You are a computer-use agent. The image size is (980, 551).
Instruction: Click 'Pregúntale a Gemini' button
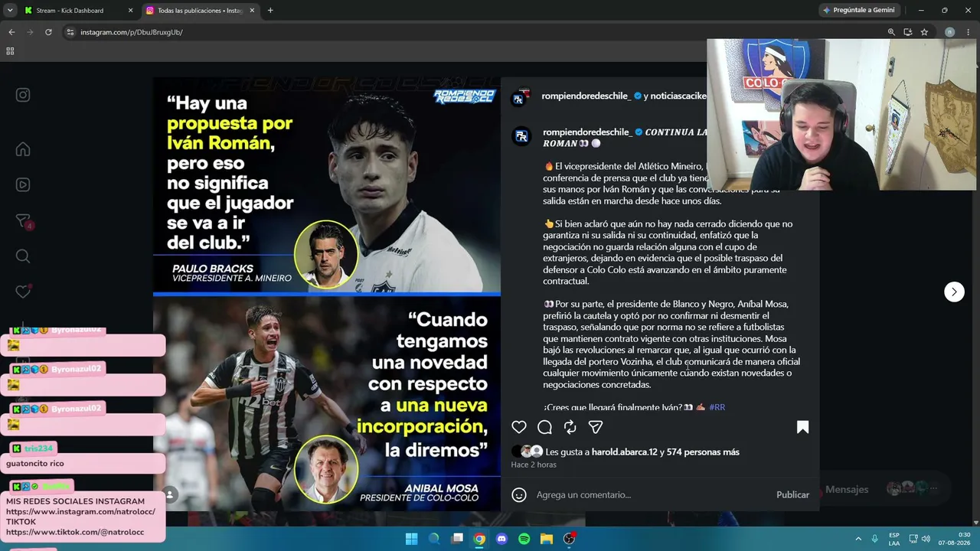pyautogui.click(x=858, y=11)
